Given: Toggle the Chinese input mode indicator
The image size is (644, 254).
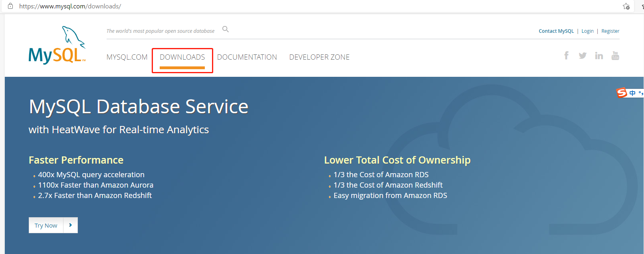Looking at the screenshot, I should click(632, 93).
